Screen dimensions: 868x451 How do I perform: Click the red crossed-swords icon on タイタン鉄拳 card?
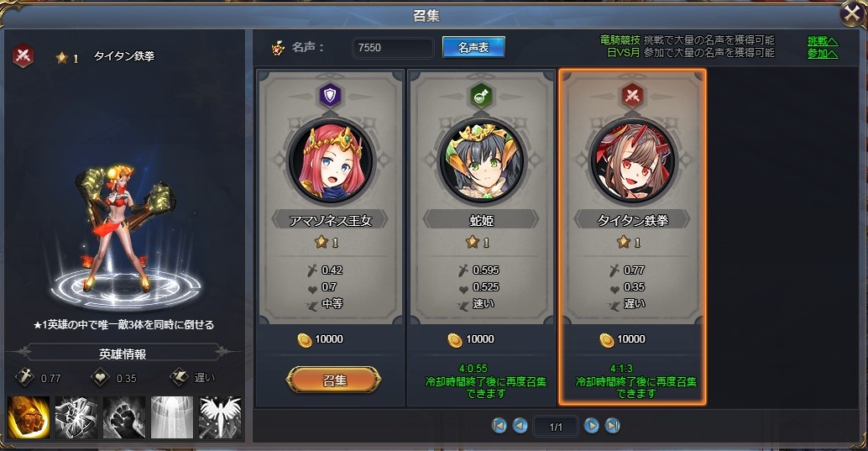click(632, 96)
